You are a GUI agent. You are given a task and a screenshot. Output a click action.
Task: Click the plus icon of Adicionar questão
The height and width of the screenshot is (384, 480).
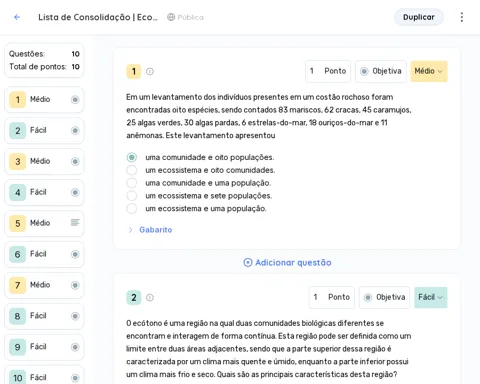click(248, 263)
